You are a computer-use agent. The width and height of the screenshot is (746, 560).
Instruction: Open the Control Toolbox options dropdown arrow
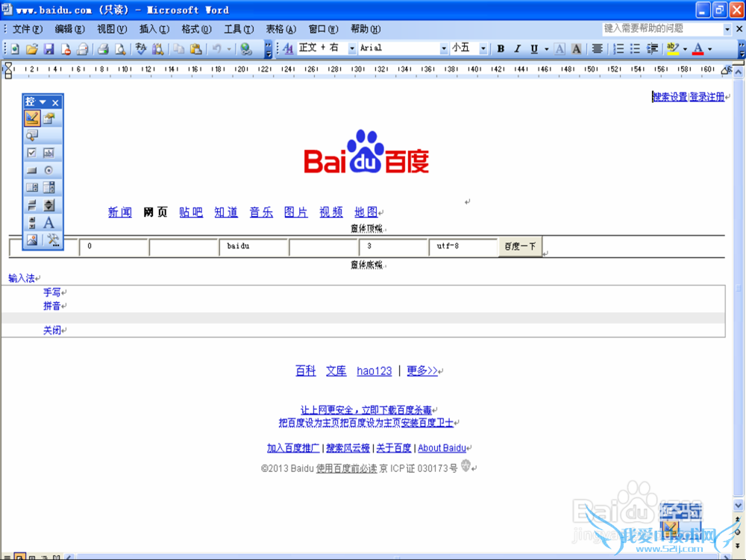point(43,102)
